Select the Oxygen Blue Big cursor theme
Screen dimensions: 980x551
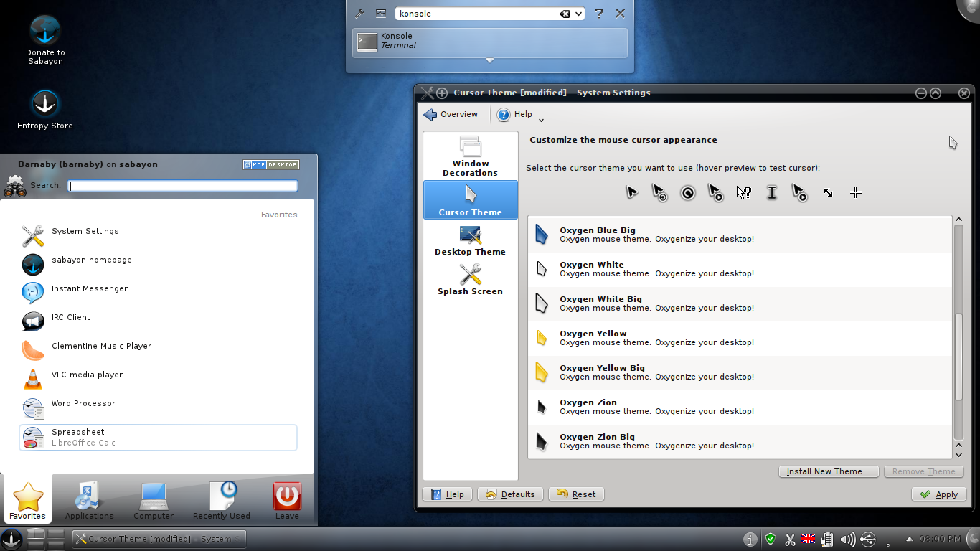click(740, 235)
